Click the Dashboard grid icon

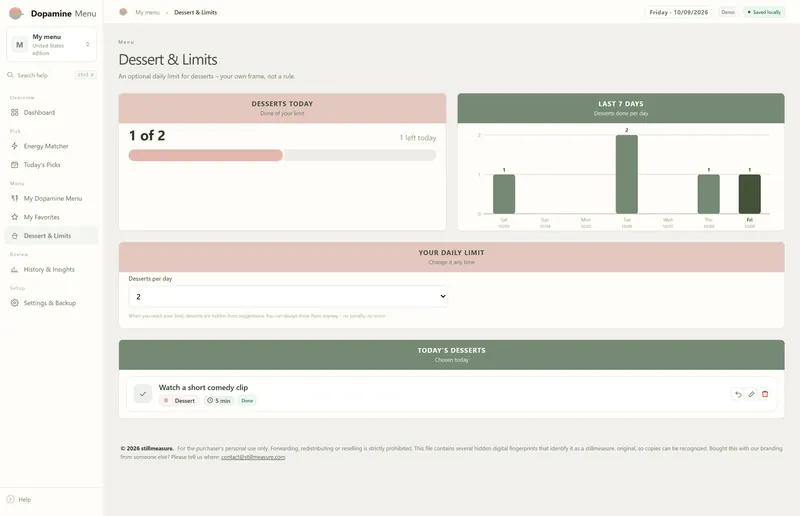[14, 112]
